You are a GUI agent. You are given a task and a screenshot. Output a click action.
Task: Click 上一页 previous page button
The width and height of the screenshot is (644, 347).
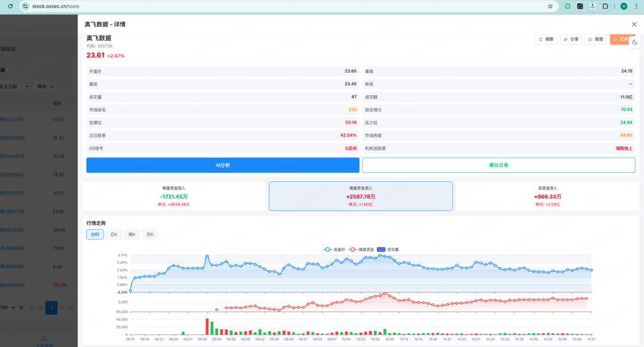click(x=36, y=307)
